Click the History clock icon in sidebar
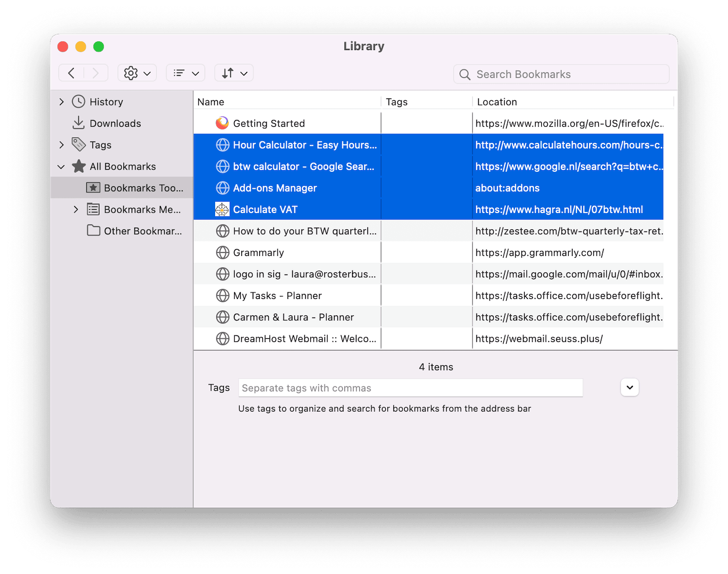The height and width of the screenshot is (574, 728). pos(78,102)
